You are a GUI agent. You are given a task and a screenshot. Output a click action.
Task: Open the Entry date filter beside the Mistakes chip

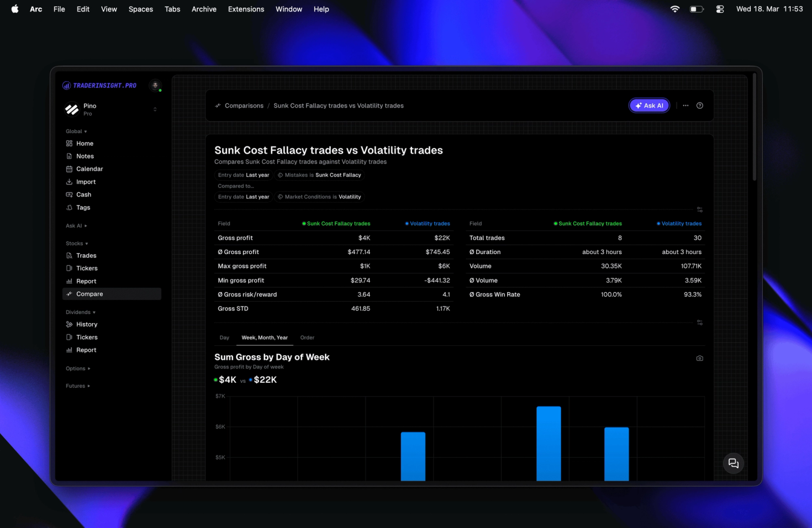coord(244,175)
